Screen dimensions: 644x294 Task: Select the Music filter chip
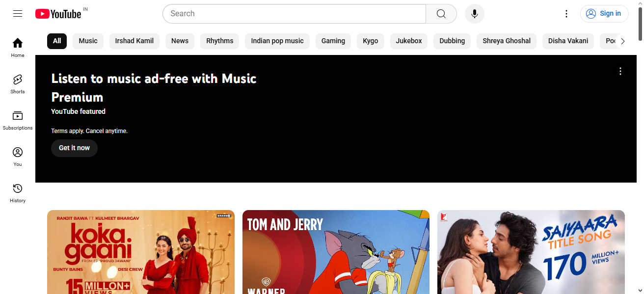(x=88, y=41)
